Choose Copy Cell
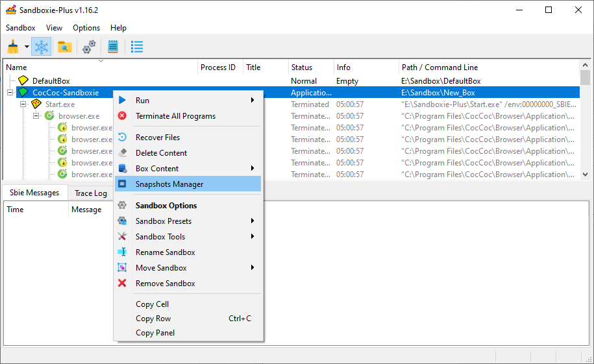The height and width of the screenshot is (364, 594). tap(188, 304)
